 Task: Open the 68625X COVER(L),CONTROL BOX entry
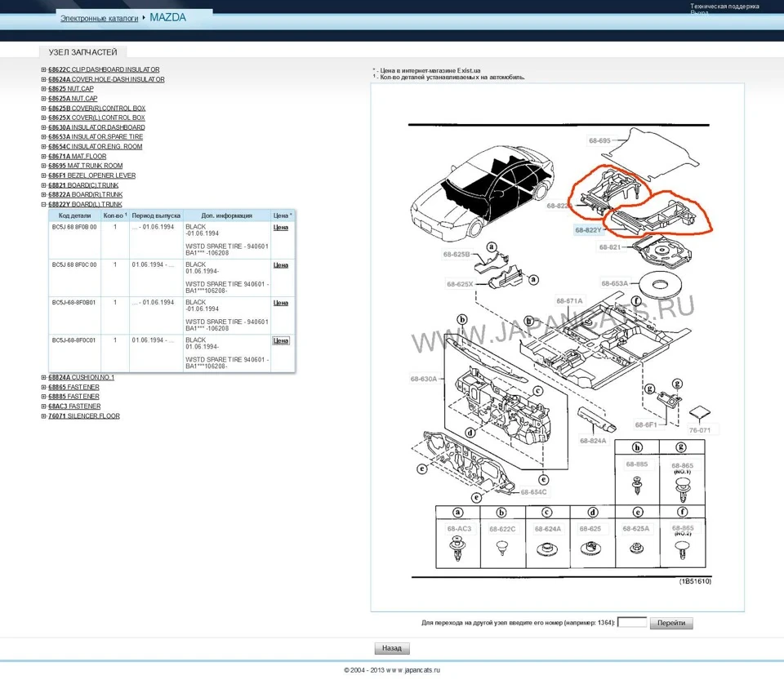click(96, 118)
